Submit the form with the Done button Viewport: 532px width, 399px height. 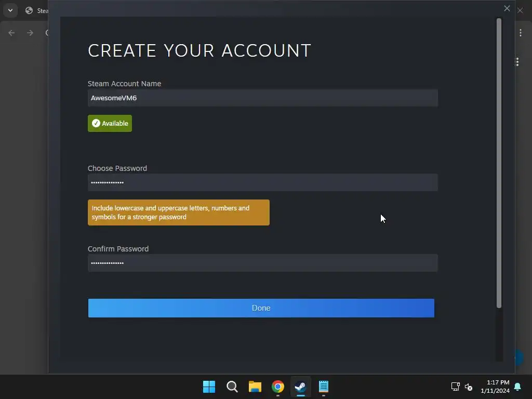click(x=261, y=308)
